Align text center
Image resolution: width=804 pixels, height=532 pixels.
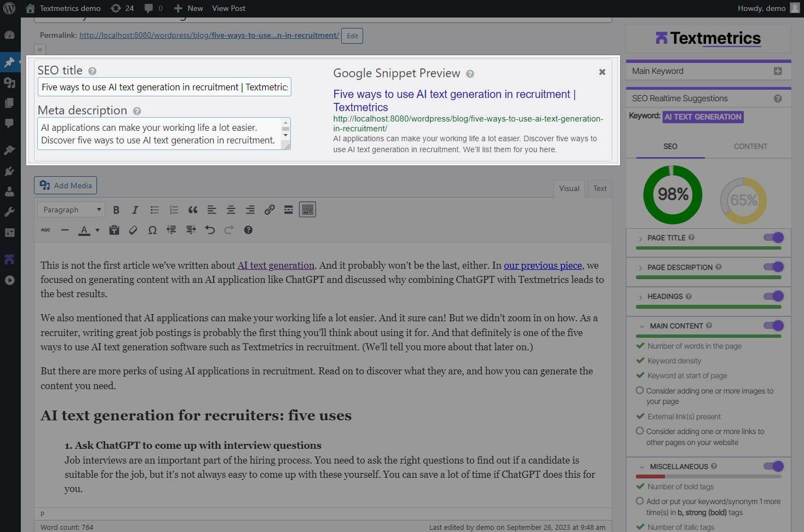(x=231, y=210)
